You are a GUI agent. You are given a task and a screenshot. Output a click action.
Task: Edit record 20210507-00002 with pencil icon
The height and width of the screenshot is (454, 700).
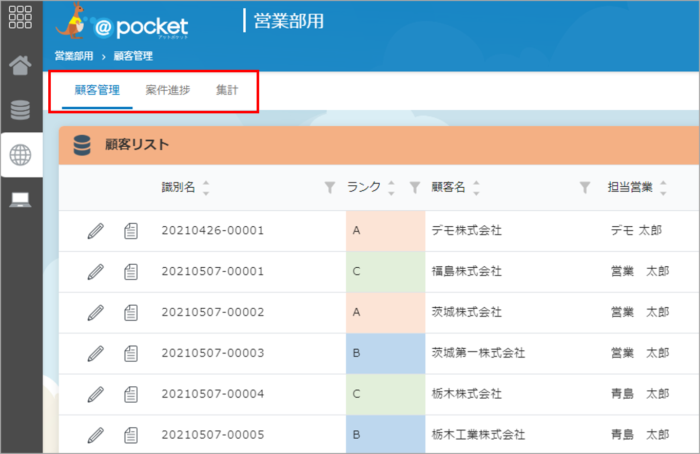click(96, 312)
